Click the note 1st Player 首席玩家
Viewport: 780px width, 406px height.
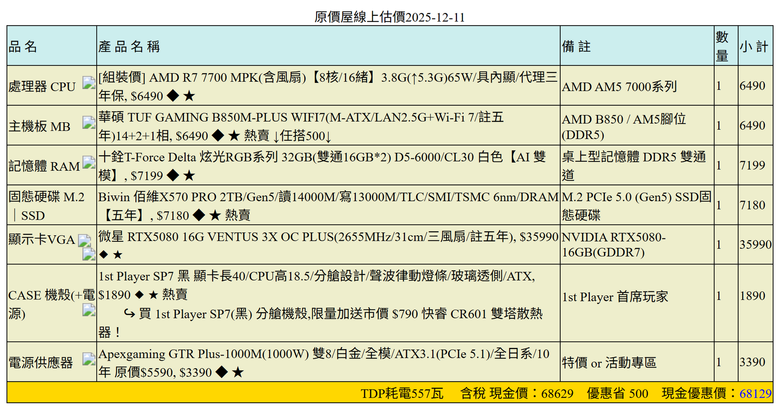pos(615,297)
